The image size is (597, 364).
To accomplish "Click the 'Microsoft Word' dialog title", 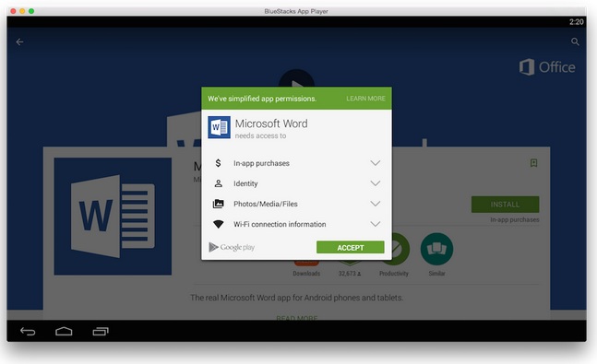I will click(x=271, y=123).
